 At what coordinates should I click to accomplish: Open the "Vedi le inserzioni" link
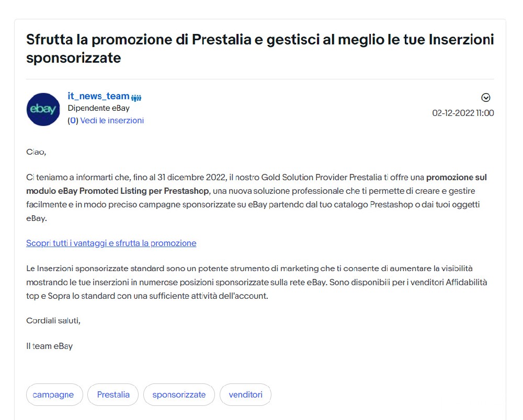[x=112, y=121]
